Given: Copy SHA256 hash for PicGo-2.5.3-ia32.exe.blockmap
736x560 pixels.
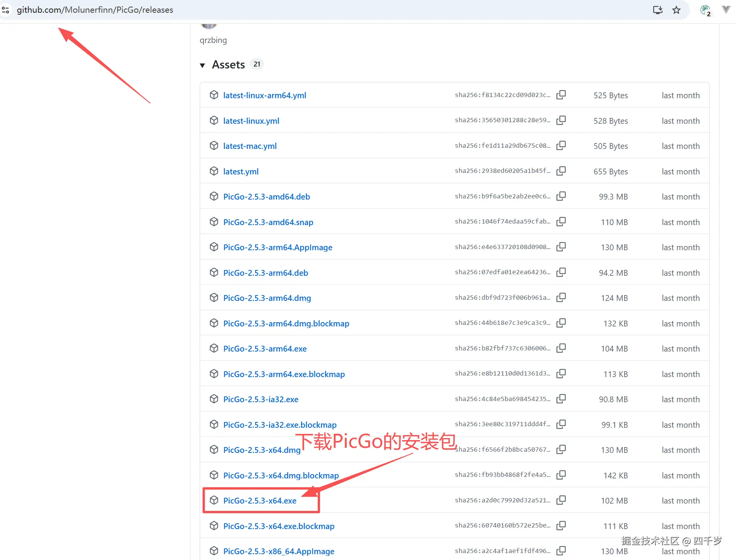Looking at the screenshot, I should (x=561, y=425).
